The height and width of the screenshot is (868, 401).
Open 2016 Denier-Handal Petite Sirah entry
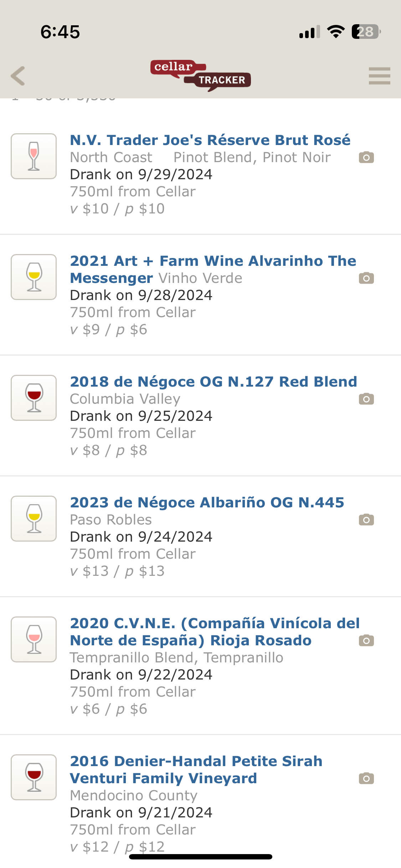click(196, 761)
